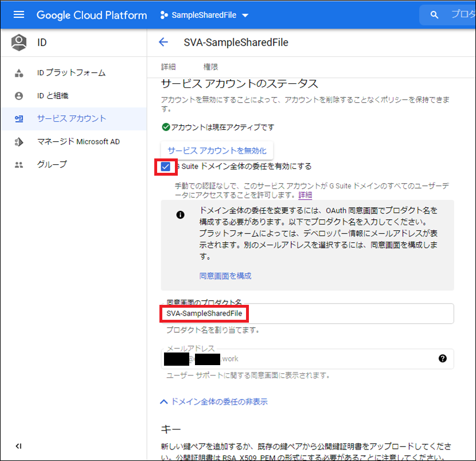This screenshot has height=461, width=476.
Task: Click プロダクト名を割り当てます helper text
Action: (213, 330)
